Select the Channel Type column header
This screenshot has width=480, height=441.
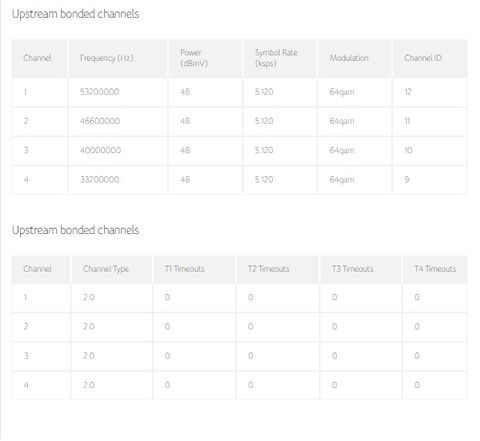coord(106,269)
